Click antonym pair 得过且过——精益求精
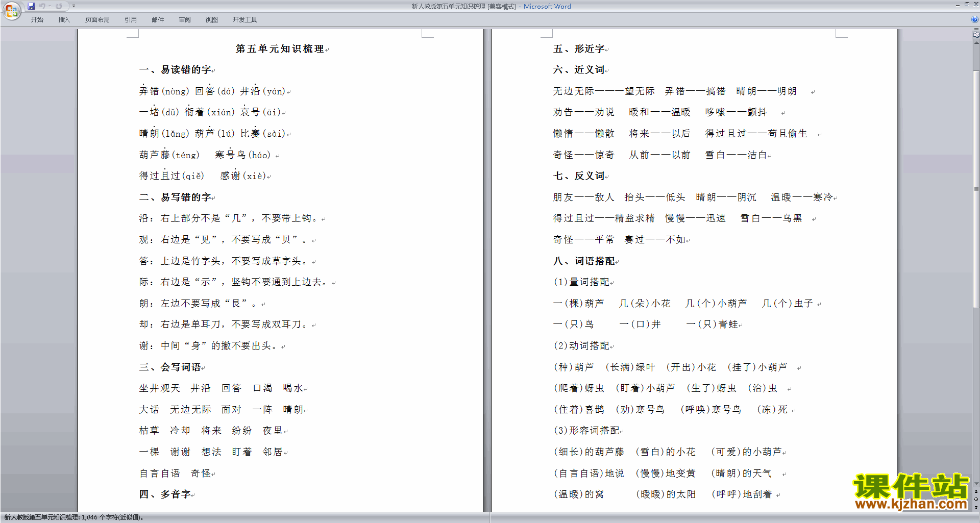The image size is (980, 523). tap(604, 218)
